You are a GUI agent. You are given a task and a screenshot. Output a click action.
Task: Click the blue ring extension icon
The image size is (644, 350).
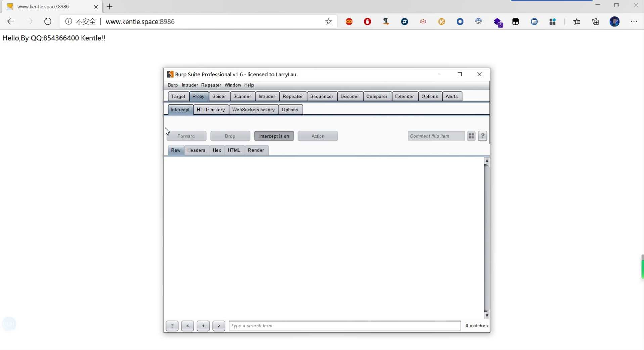click(460, 22)
